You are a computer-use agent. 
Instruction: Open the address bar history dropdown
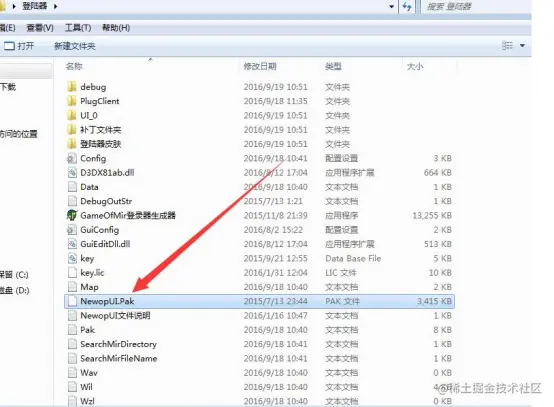pos(391,6)
